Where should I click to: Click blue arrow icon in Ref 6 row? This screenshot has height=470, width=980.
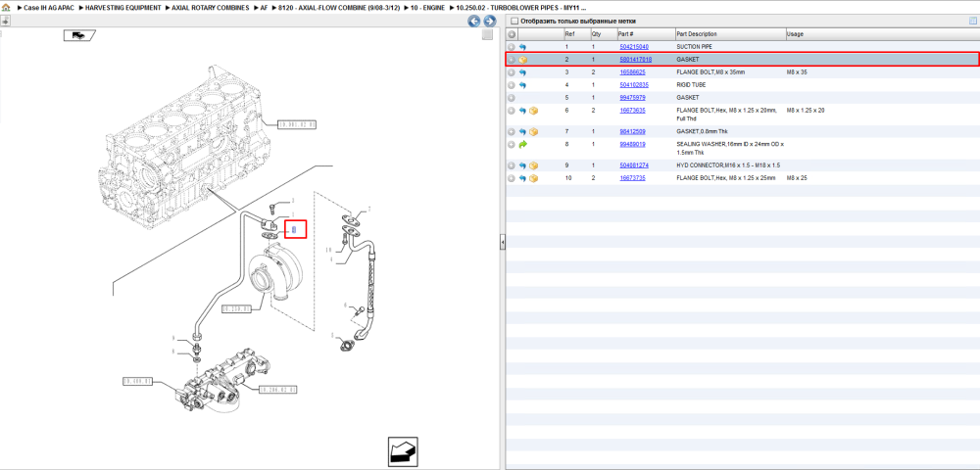(522, 111)
